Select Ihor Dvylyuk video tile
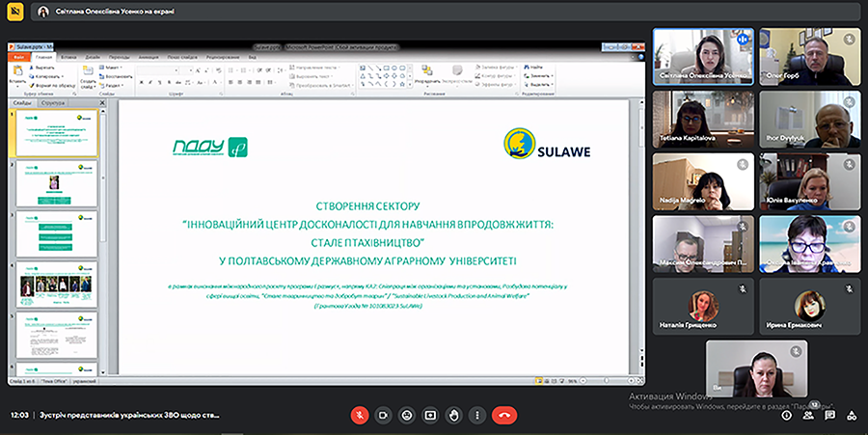The width and height of the screenshot is (868, 435). (x=810, y=119)
